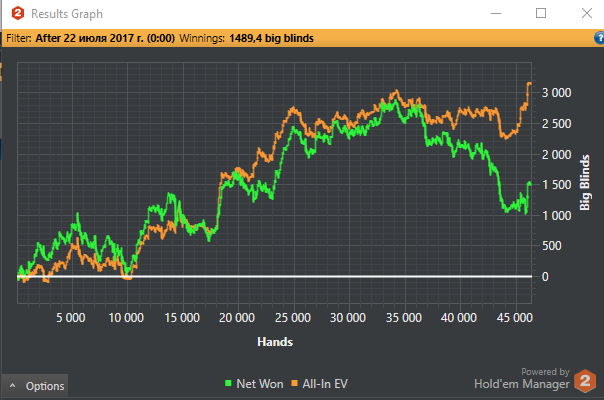Click the Hold'em Manager 2 logo badge

[x=585, y=381]
